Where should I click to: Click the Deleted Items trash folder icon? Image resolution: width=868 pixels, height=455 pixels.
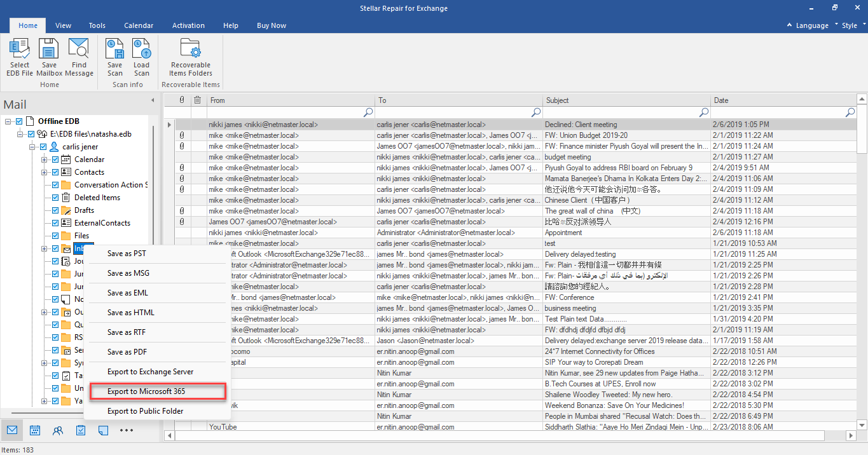66,198
